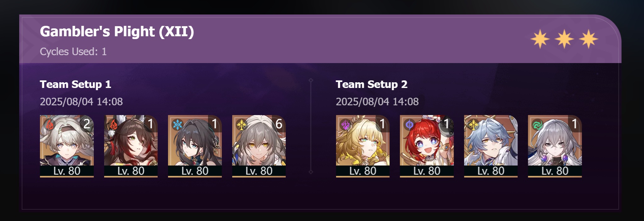Click the Quantum element icon on red-haired character
This screenshot has height=221, width=644.
(409, 125)
